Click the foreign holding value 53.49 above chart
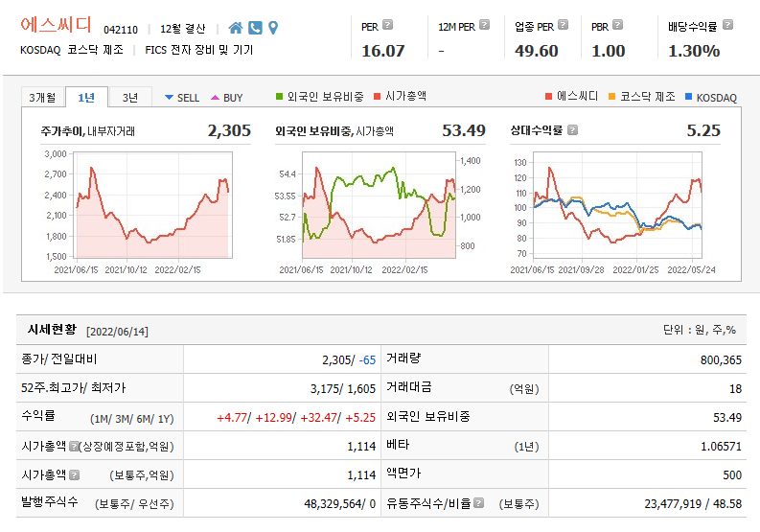This screenshot has width=760, height=532. (464, 130)
